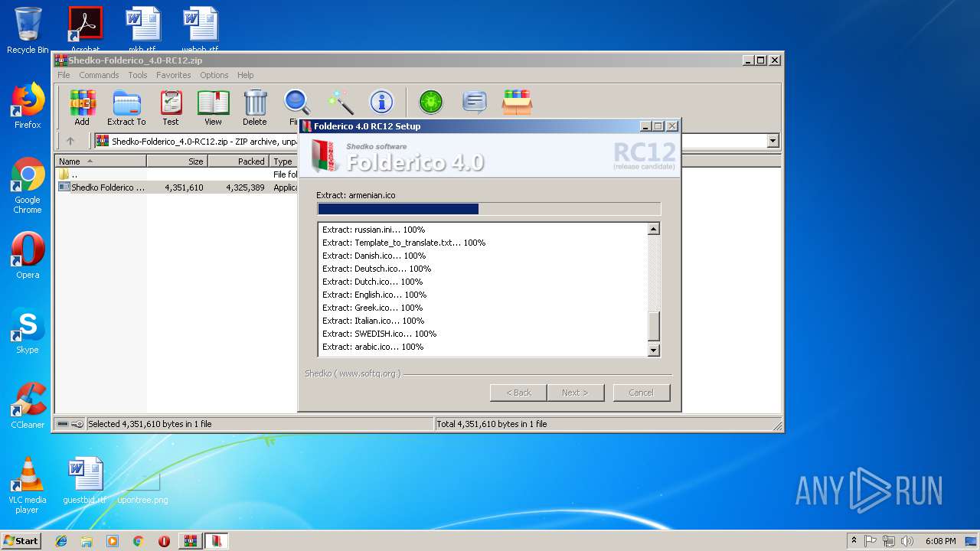Open the Help menu
The width and height of the screenshot is (980, 551).
(245, 75)
